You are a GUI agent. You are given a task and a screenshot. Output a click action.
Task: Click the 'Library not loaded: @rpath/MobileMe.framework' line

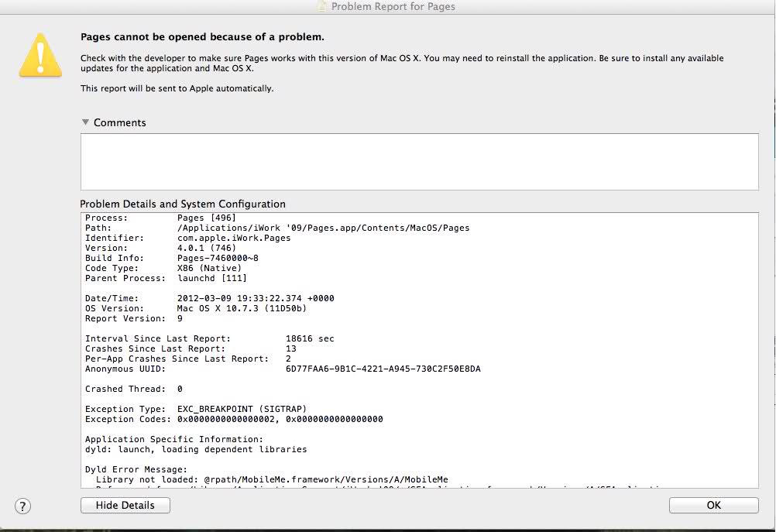pos(272,479)
